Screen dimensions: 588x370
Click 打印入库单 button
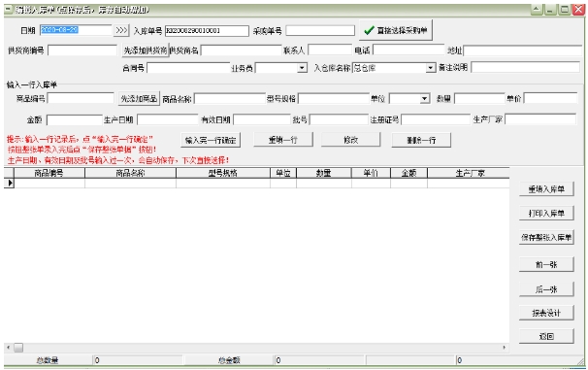[546, 213]
